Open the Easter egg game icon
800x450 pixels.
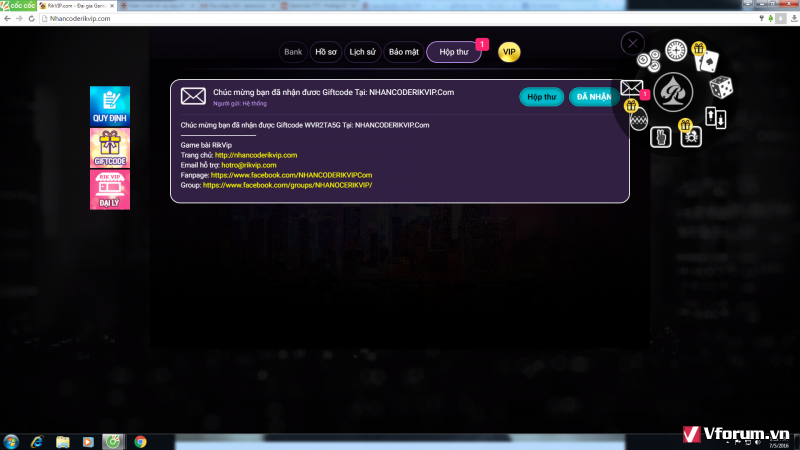coord(638,119)
